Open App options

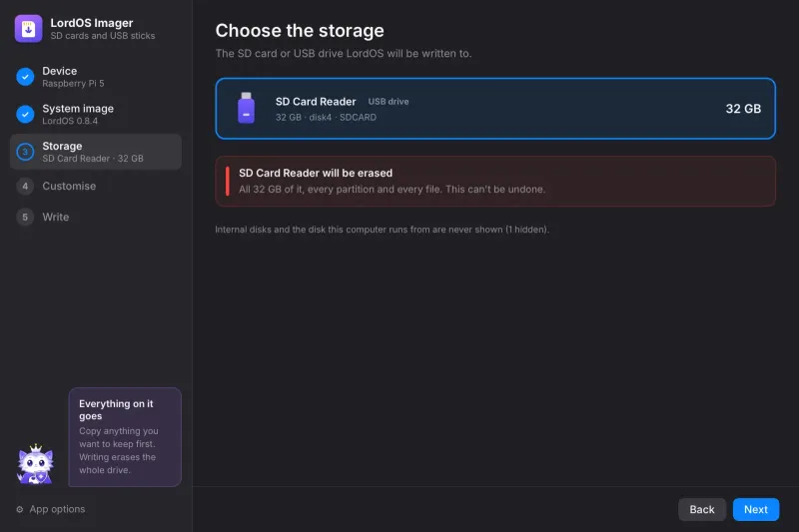tap(51, 509)
